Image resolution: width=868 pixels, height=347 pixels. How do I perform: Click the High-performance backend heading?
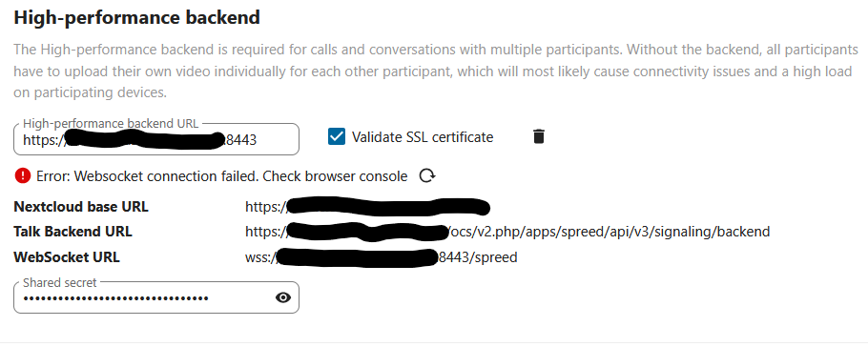[x=136, y=17]
